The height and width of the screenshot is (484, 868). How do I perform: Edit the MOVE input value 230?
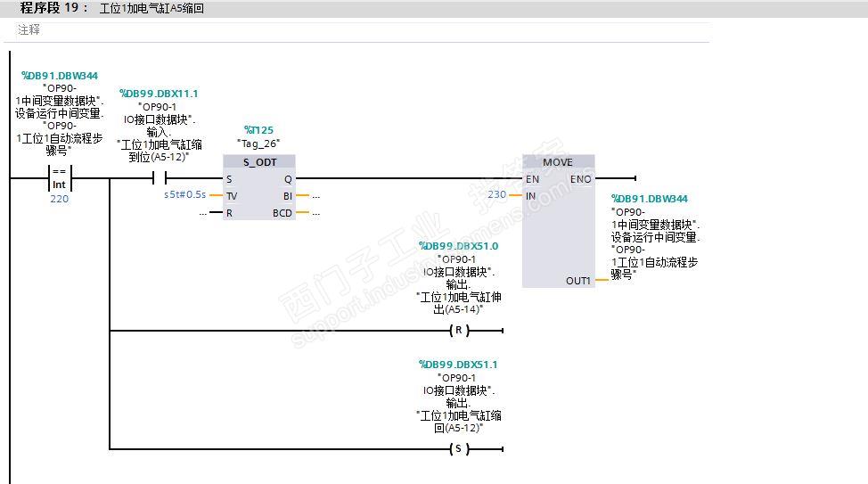coord(496,194)
